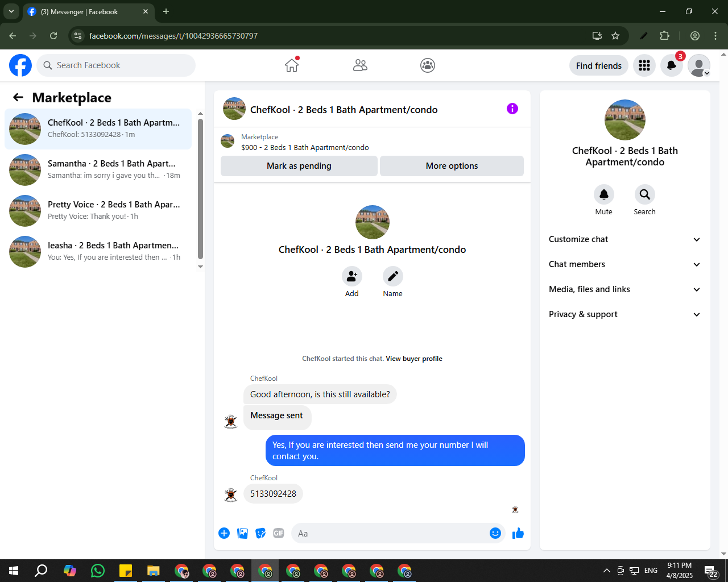Click ChefKool's avatar beside 5133092428 message
This screenshot has height=582, width=728.
click(x=231, y=494)
